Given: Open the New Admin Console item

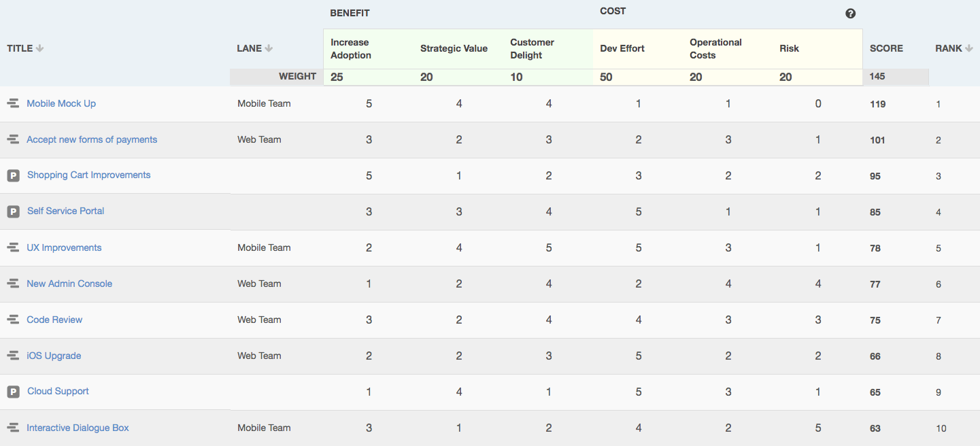Looking at the screenshot, I should tap(69, 284).
